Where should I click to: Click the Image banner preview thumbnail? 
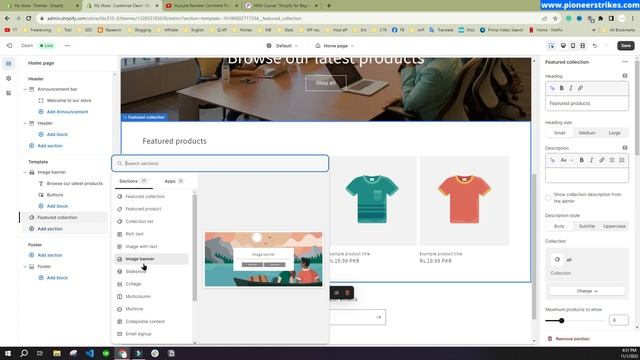pyautogui.click(x=264, y=259)
